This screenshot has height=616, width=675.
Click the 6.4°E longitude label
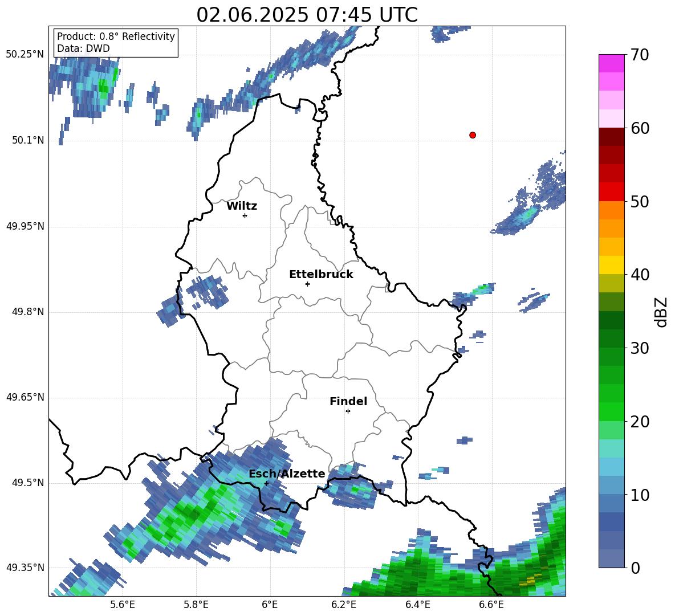click(x=417, y=605)
